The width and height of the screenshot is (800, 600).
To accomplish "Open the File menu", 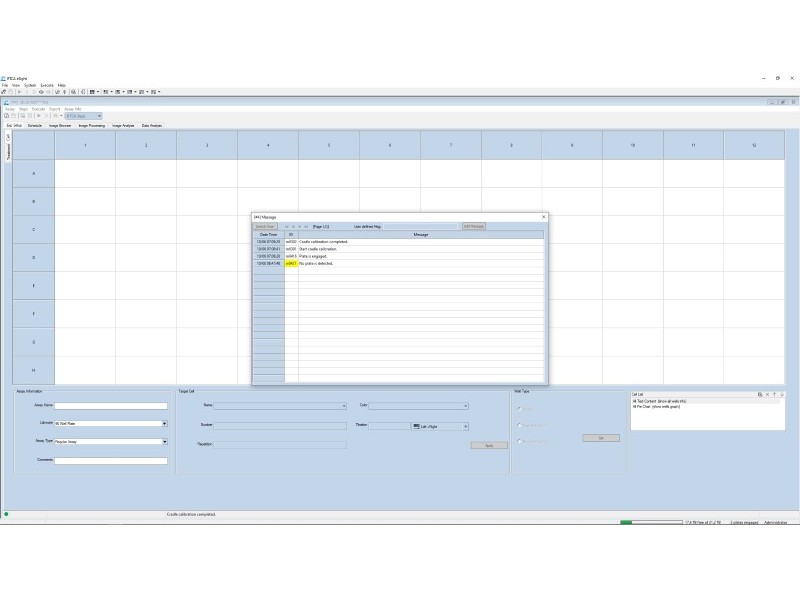I will pyautogui.click(x=5, y=85).
